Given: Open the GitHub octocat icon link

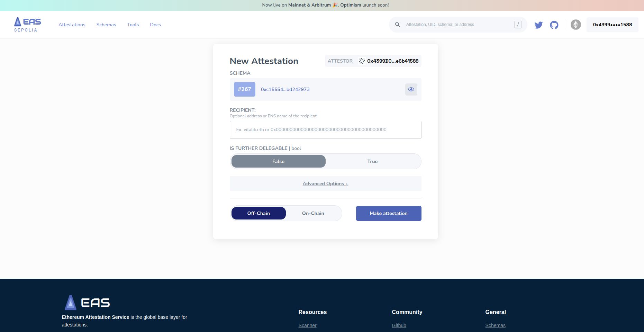Looking at the screenshot, I should coord(554,25).
